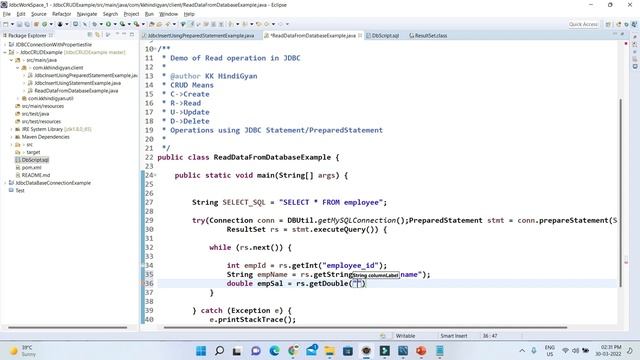
Task: Click Smart Insert in status bar
Action: point(454,336)
